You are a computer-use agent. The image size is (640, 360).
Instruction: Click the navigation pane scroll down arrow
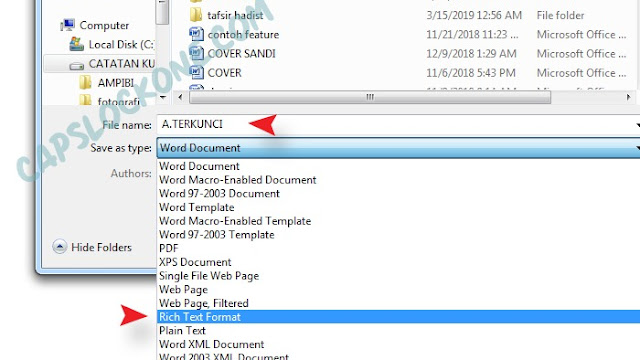163,97
